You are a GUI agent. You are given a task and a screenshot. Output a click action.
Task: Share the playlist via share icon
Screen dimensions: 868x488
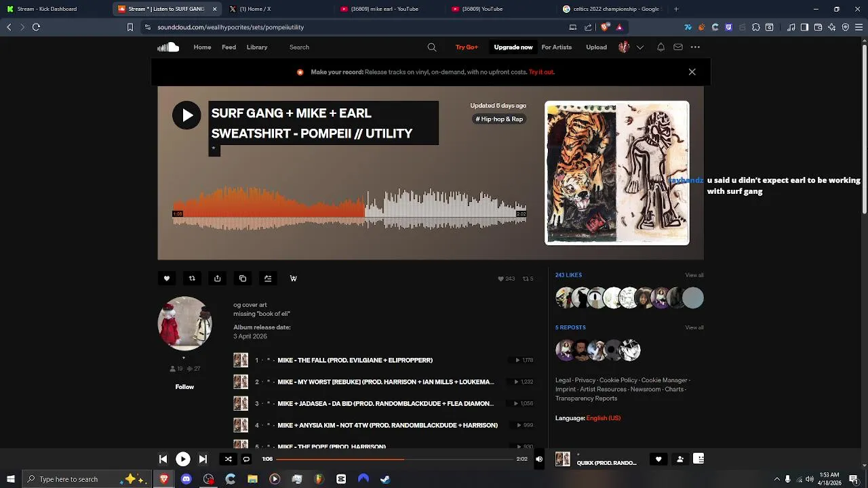217,279
